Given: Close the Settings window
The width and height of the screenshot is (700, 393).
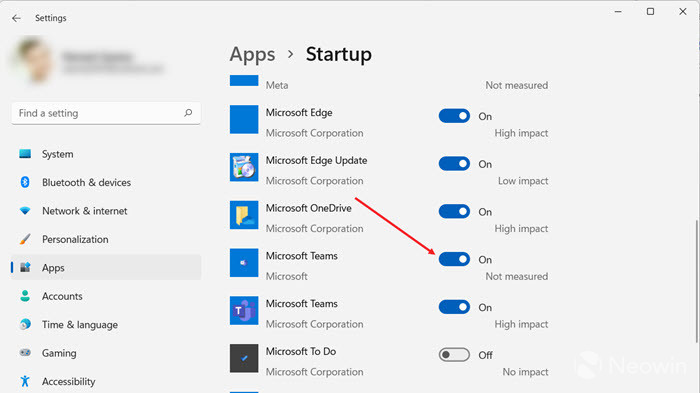Looking at the screenshot, I should 683,12.
